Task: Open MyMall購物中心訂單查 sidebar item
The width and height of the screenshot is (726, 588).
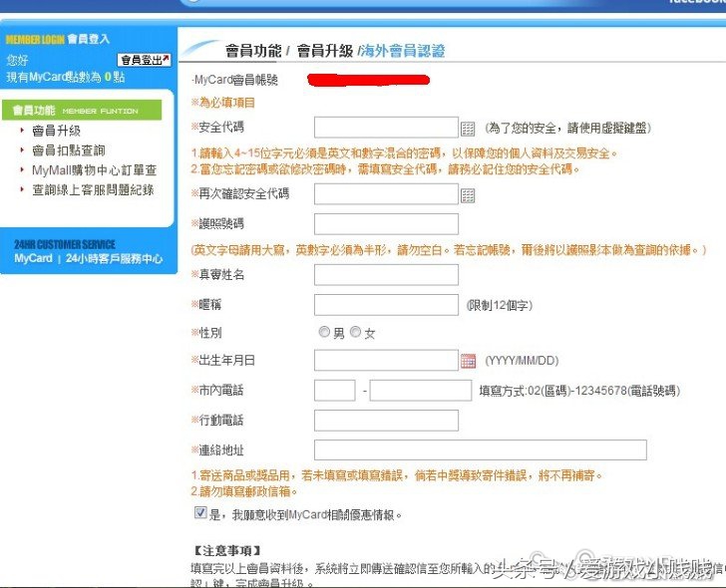Action: coord(95,170)
